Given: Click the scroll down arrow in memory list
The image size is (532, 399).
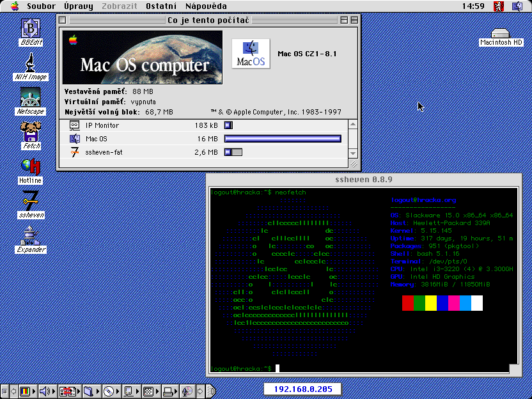Looking at the screenshot, I should coord(352,153).
